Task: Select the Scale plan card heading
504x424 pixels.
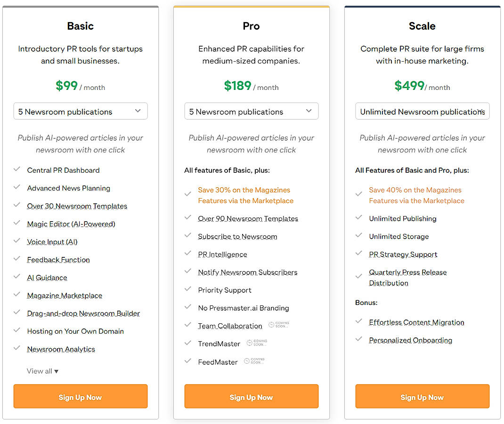Action: [x=422, y=26]
